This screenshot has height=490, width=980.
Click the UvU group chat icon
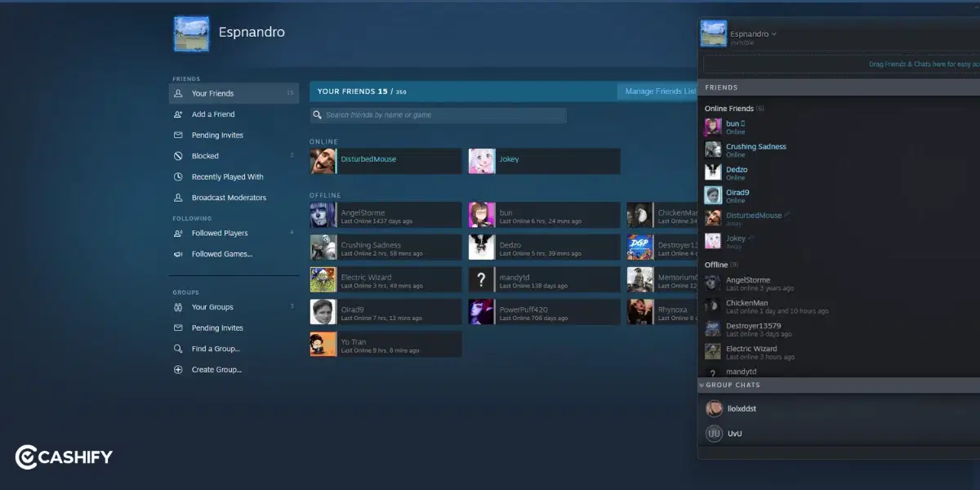tap(714, 434)
